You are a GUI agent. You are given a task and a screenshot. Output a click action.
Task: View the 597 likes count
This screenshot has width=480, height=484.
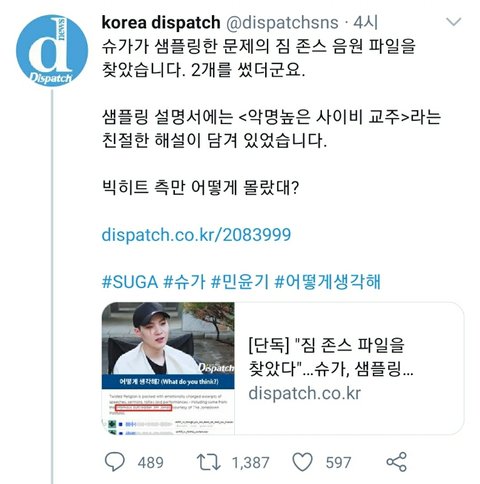point(338,463)
